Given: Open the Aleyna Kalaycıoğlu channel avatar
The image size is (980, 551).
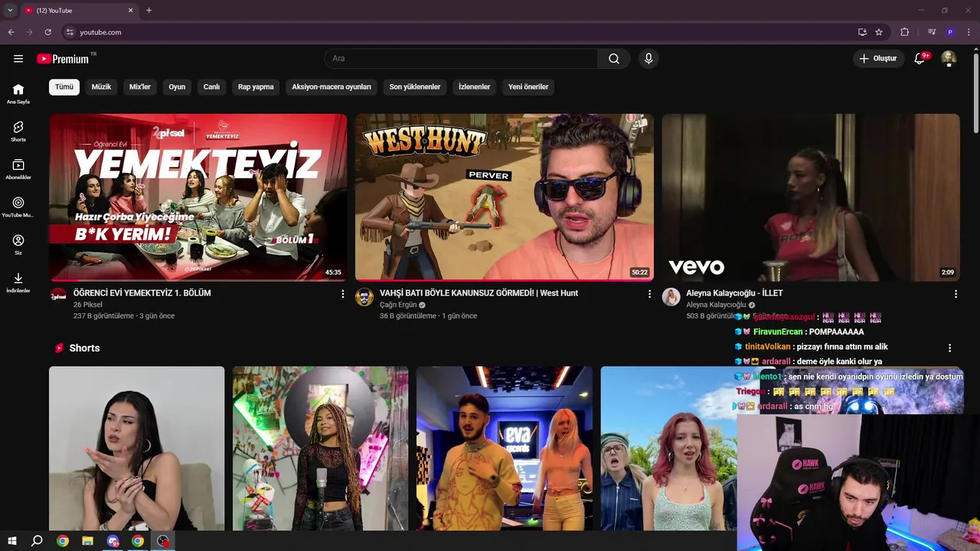Looking at the screenshot, I should click(671, 297).
